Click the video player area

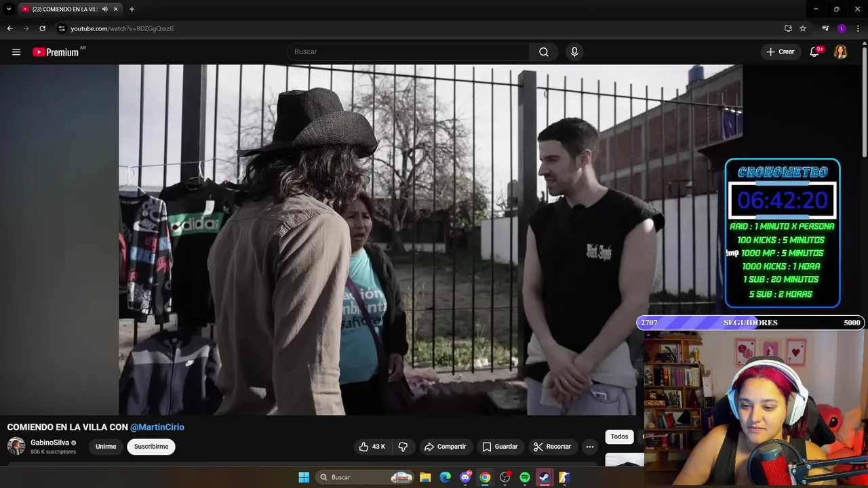431,240
